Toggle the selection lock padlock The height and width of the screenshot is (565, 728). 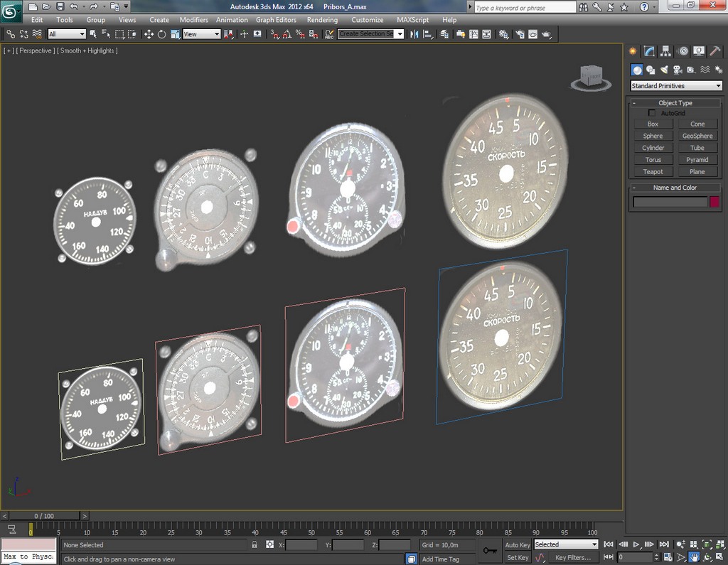(255, 545)
